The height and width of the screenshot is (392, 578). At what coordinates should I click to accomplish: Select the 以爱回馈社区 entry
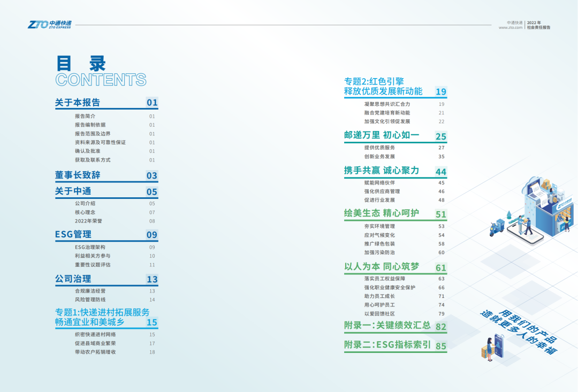(x=379, y=314)
